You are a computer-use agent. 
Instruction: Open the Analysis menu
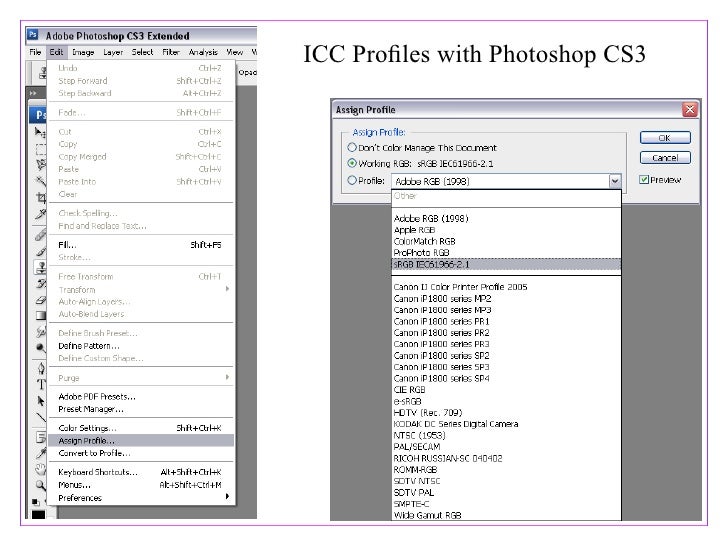tap(203, 52)
